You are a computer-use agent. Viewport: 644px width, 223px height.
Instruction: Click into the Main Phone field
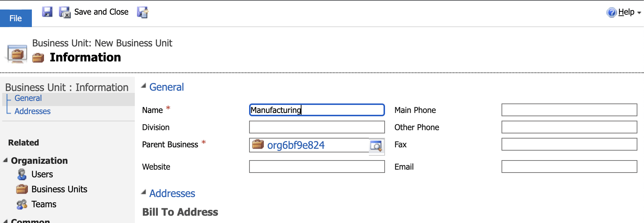[x=569, y=110]
